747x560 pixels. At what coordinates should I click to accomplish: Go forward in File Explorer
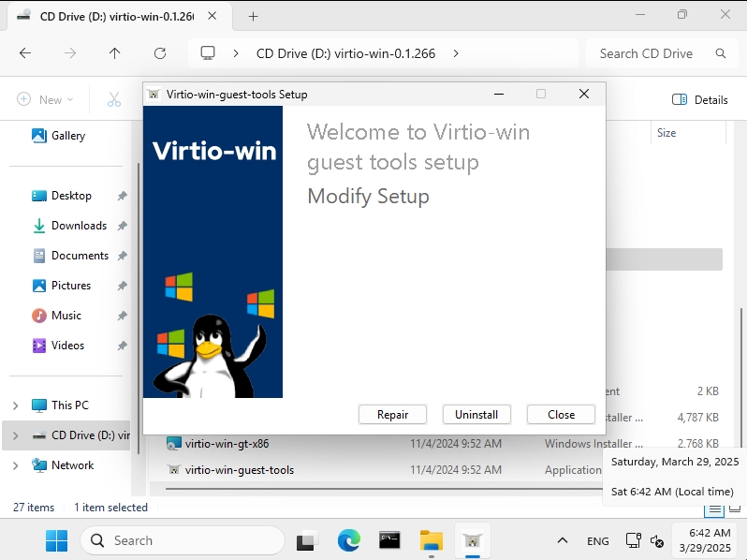pos(70,53)
